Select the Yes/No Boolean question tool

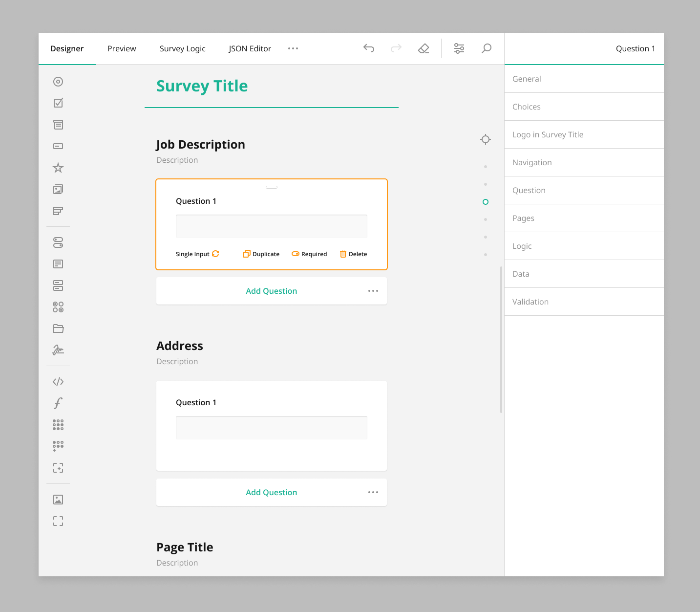(58, 242)
